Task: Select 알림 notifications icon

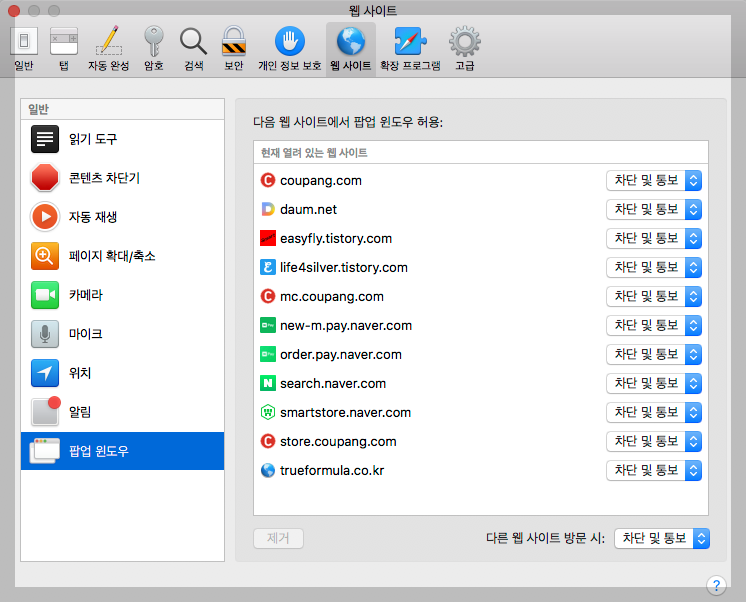Action: pyautogui.click(x=46, y=411)
